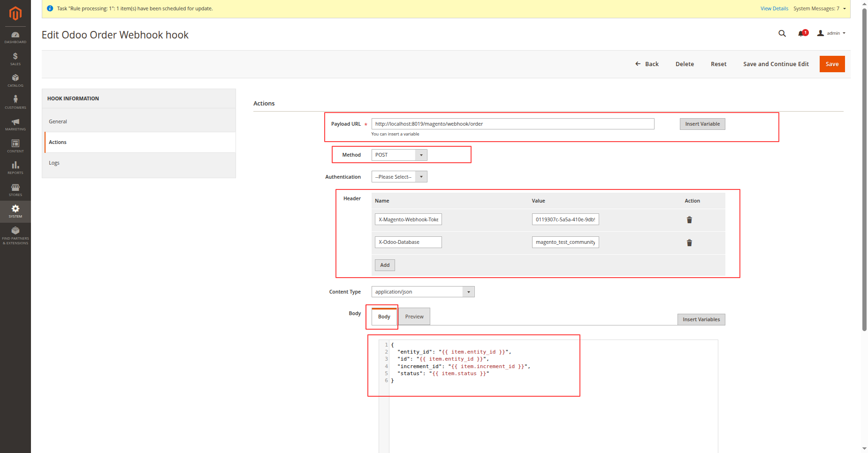Click the View Details link
Viewport: 868px width, 453px height.
pyautogui.click(x=774, y=8)
